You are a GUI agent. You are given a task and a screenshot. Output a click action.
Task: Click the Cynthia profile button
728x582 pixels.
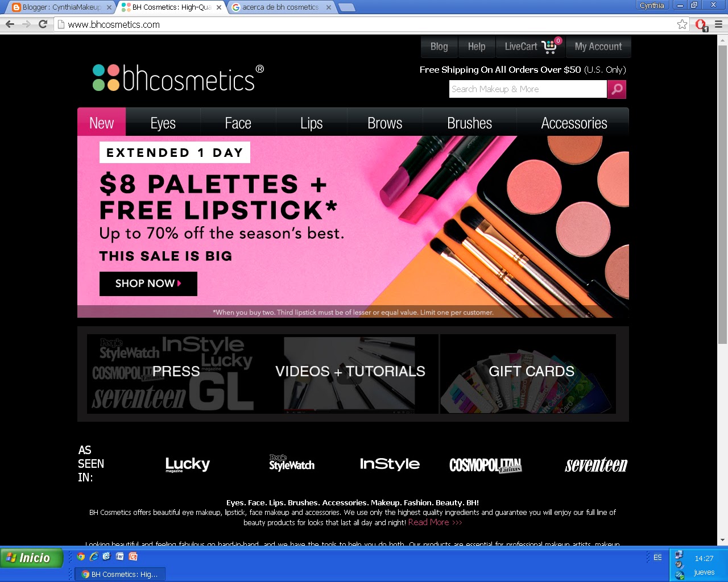click(652, 5)
